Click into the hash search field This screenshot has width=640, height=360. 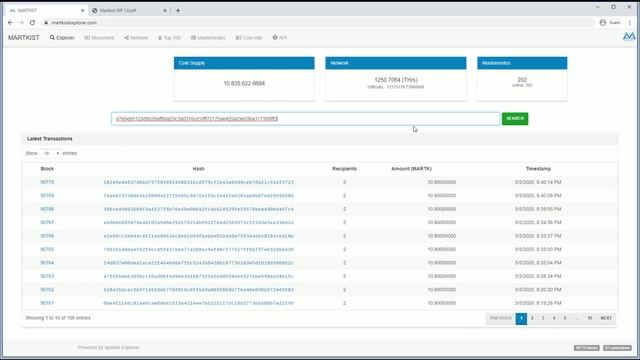click(305, 119)
